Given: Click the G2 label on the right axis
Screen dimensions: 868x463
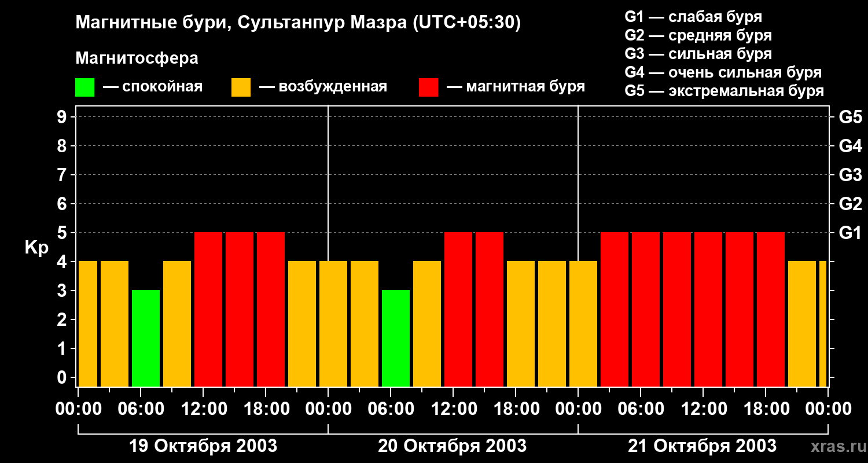Looking at the screenshot, I should tap(850, 204).
